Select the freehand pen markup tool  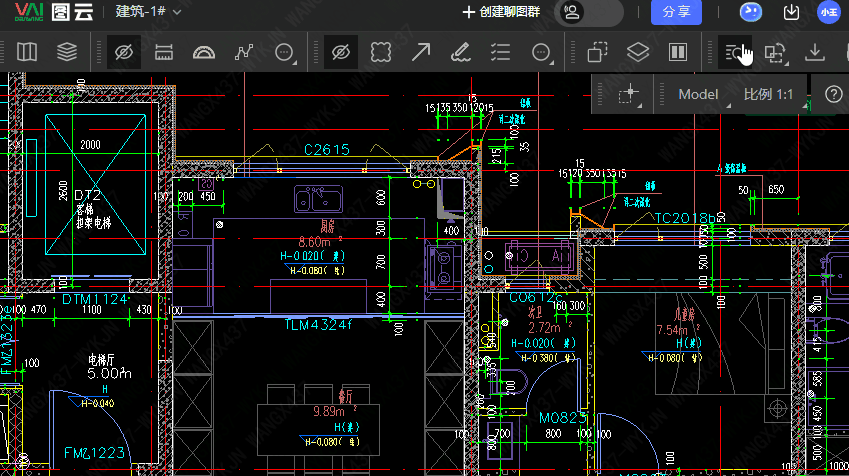click(461, 52)
